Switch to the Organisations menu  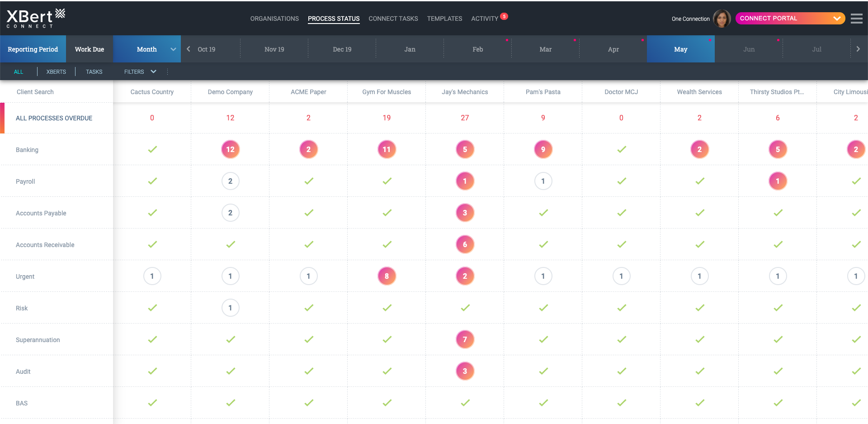274,19
